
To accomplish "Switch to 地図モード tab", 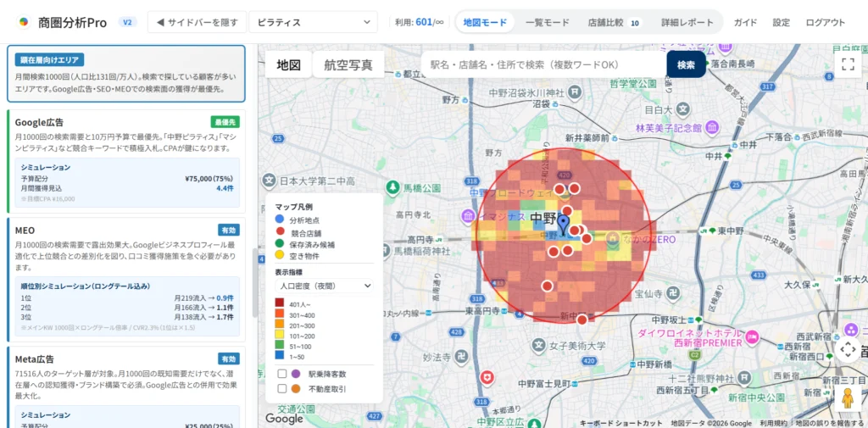I will point(485,23).
